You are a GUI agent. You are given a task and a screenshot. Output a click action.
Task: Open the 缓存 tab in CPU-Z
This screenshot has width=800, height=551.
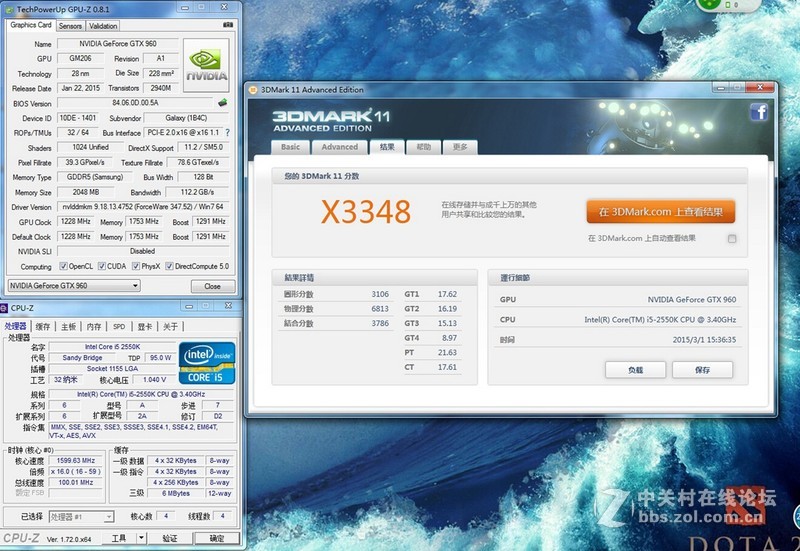coord(43,327)
